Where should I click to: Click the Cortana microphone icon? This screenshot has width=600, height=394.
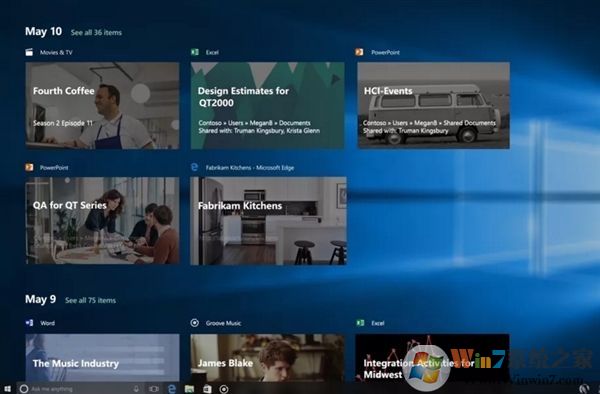(136, 389)
